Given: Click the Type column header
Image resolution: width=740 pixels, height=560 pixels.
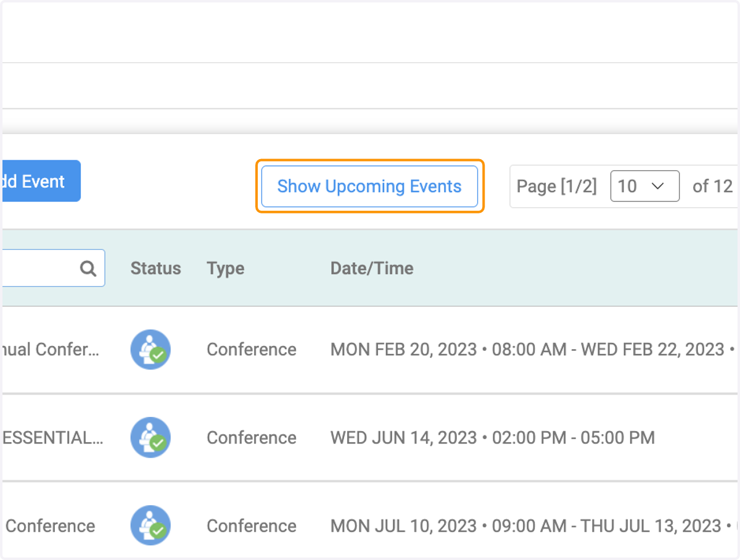Looking at the screenshot, I should (226, 268).
